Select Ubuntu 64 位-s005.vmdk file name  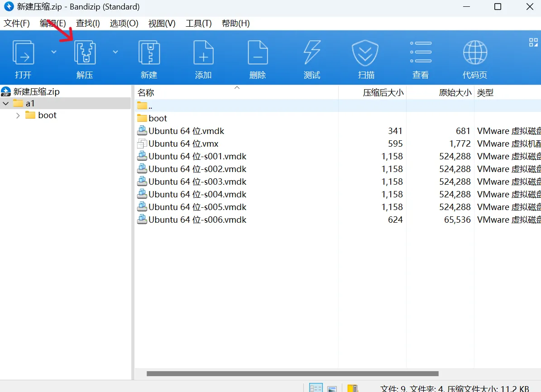tap(197, 207)
